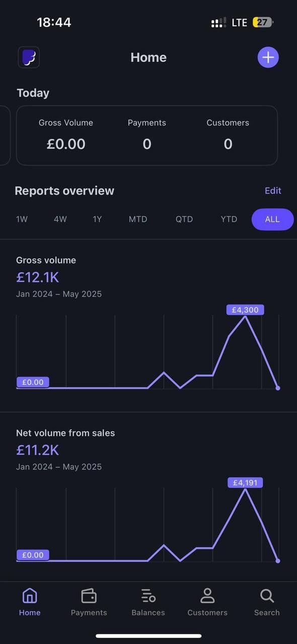The image size is (297, 644).
Task: Tap the £4,191 label on net volume chart
Action: click(x=245, y=482)
